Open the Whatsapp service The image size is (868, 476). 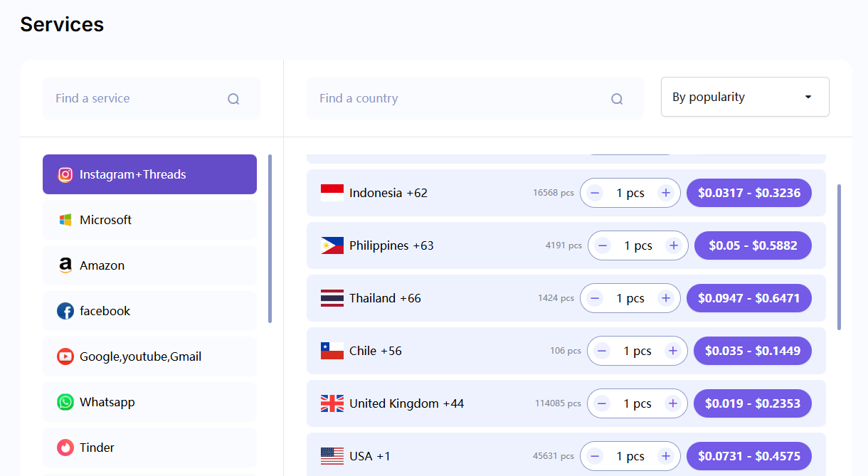point(149,402)
